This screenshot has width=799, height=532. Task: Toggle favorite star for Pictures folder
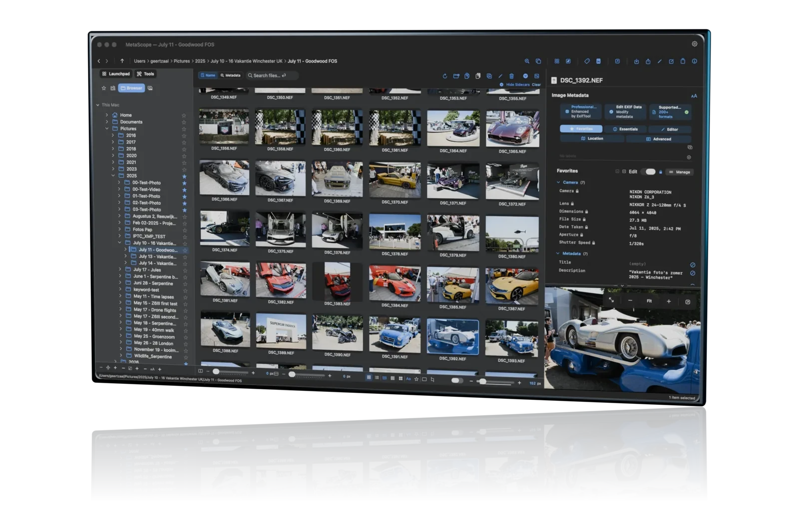(x=184, y=129)
